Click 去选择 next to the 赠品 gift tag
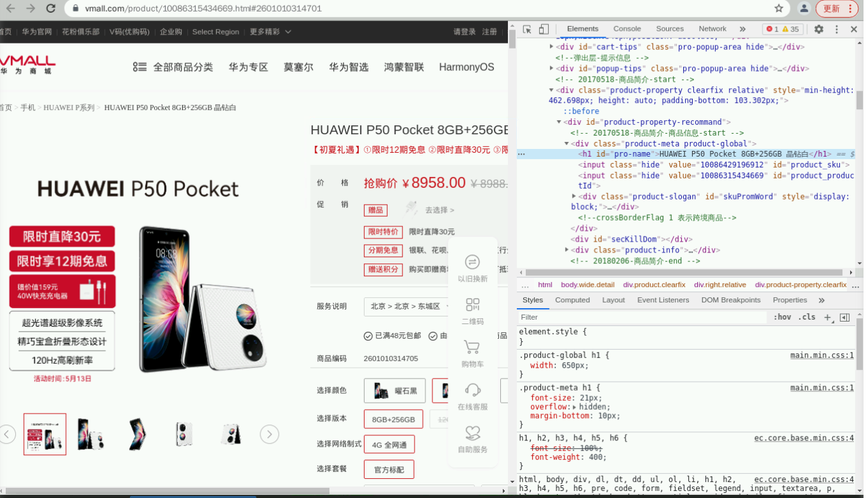 point(439,210)
